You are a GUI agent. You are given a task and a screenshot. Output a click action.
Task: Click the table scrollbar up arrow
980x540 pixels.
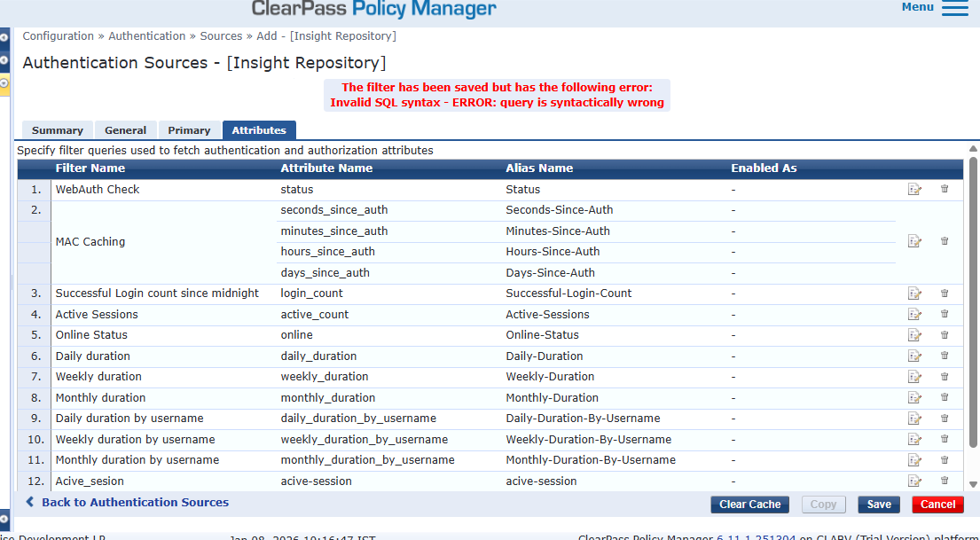point(973,148)
